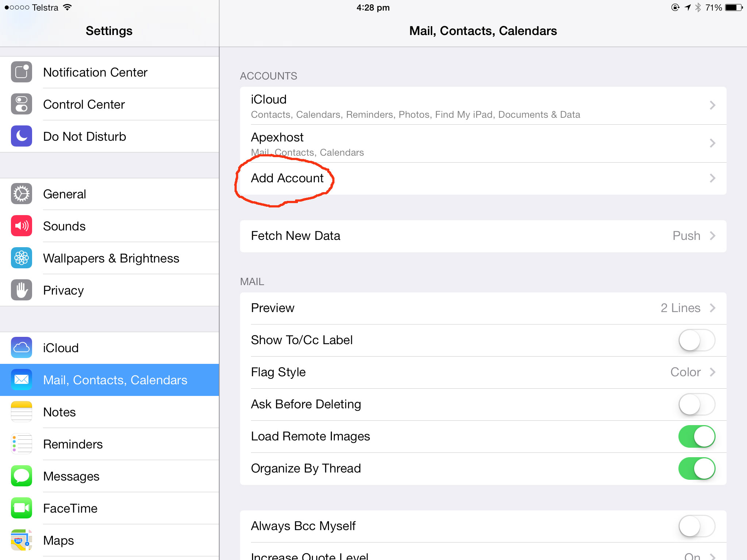Open Messages settings label
Viewport: 747px width, 560px height.
71,477
